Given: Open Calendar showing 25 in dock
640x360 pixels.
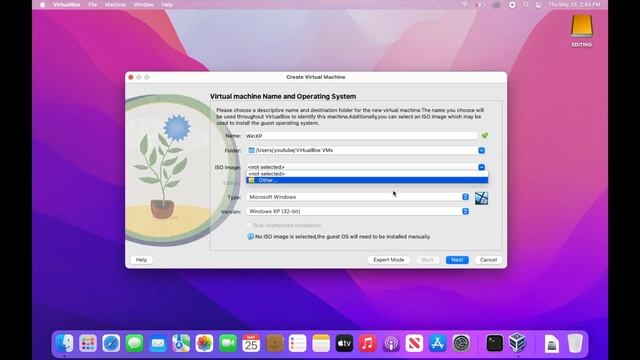Looking at the screenshot, I should (251, 343).
